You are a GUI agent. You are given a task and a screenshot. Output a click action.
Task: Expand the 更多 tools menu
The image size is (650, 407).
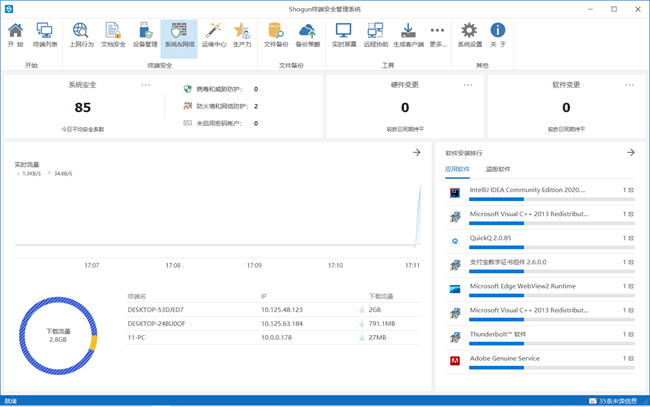[x=437, y=36]
